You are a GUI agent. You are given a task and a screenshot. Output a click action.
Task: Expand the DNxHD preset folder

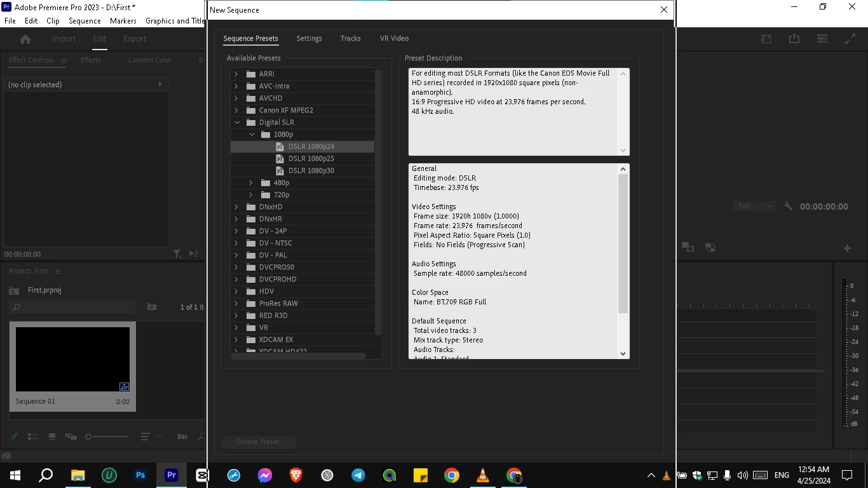(236, 207)
